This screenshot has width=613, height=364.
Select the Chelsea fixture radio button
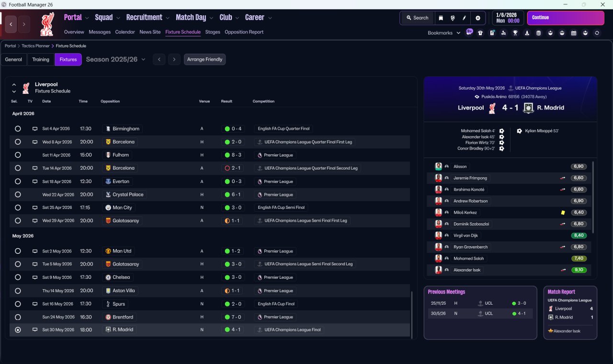[x=18, y=277]
